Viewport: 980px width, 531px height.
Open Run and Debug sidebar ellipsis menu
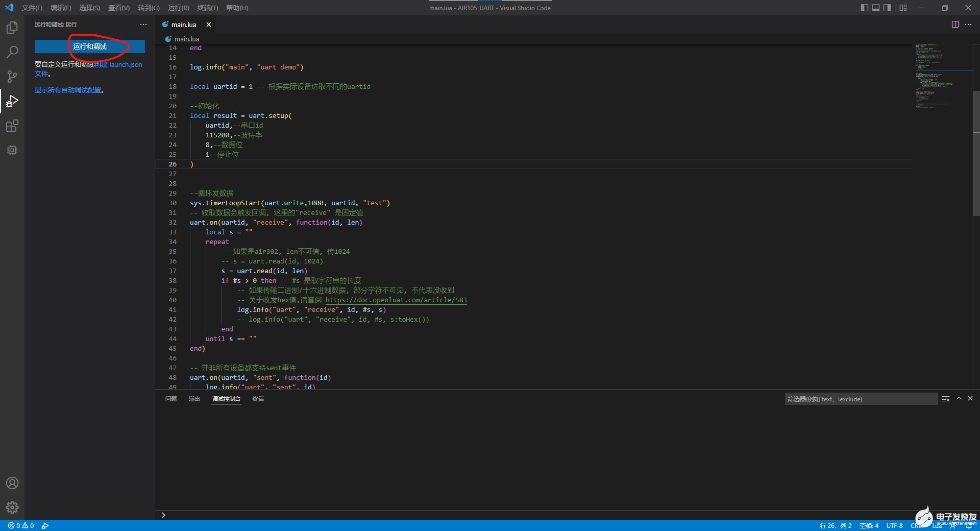pos(143,25)
